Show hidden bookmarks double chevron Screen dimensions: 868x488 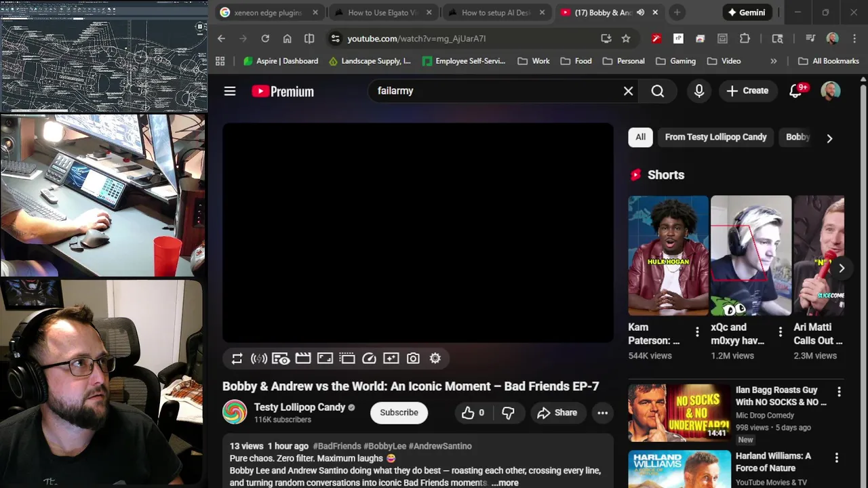point(774,61)
